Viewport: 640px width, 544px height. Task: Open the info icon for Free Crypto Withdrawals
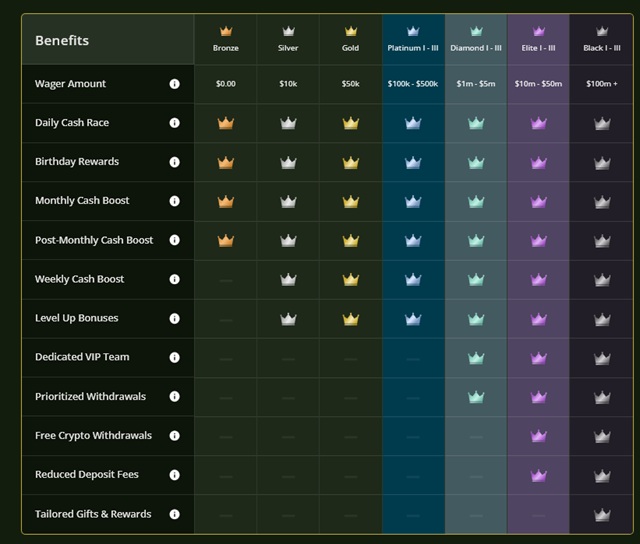(174, 435)
